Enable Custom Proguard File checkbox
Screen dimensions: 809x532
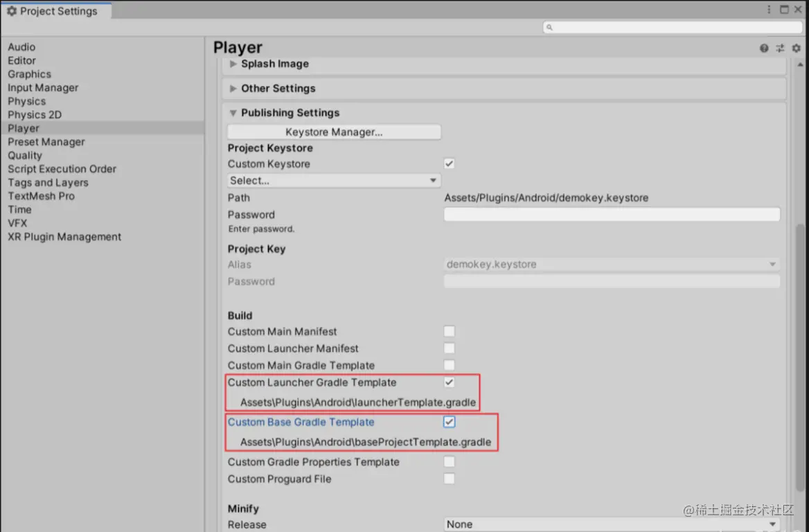click(450, 479)
